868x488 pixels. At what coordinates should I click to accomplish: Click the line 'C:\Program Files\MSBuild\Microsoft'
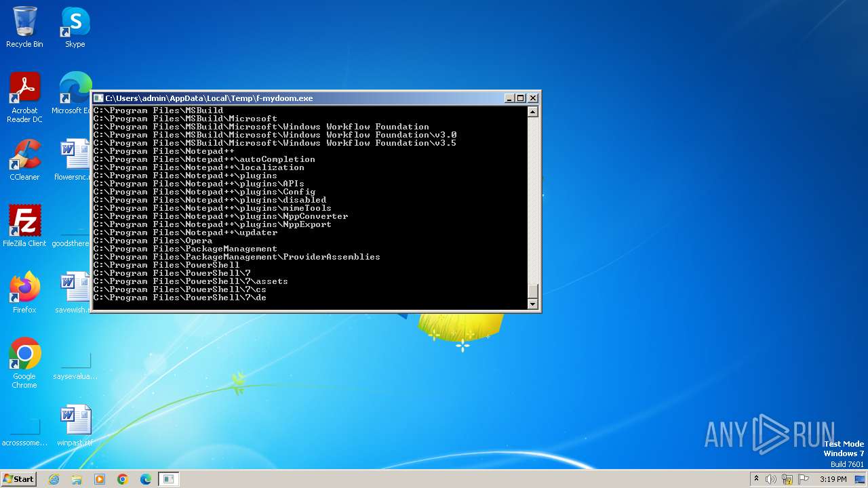(185, 119)
